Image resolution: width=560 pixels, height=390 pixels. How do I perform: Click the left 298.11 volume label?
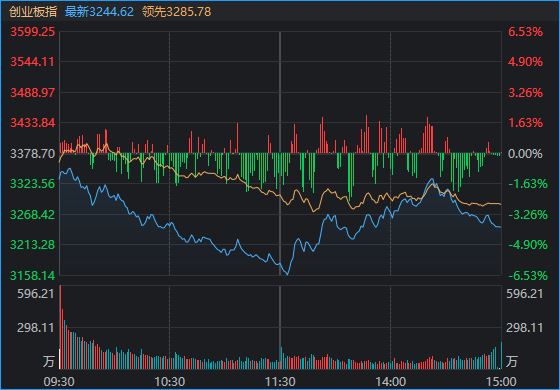coord(36,328)
